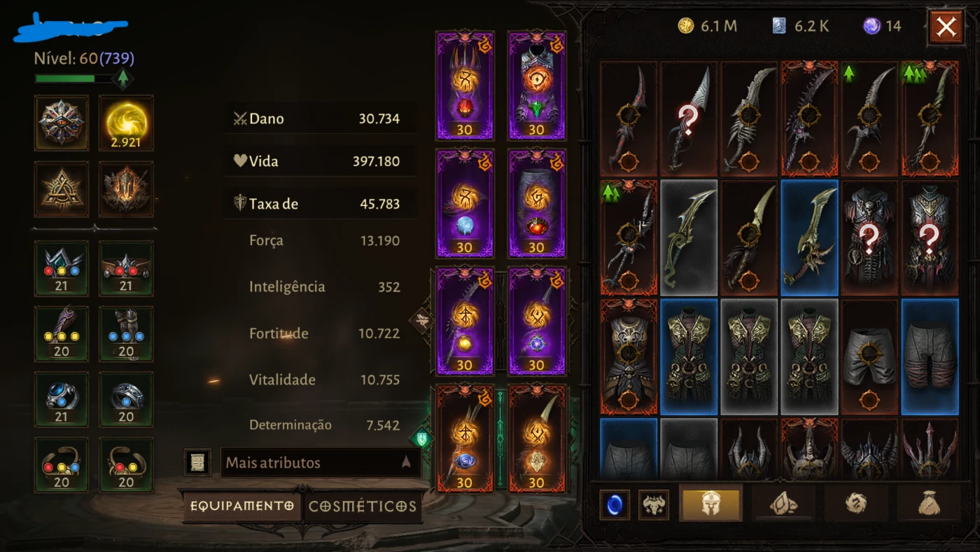
Task: Click the gold 6.1 M currency counter
Action: click(707, 27)
